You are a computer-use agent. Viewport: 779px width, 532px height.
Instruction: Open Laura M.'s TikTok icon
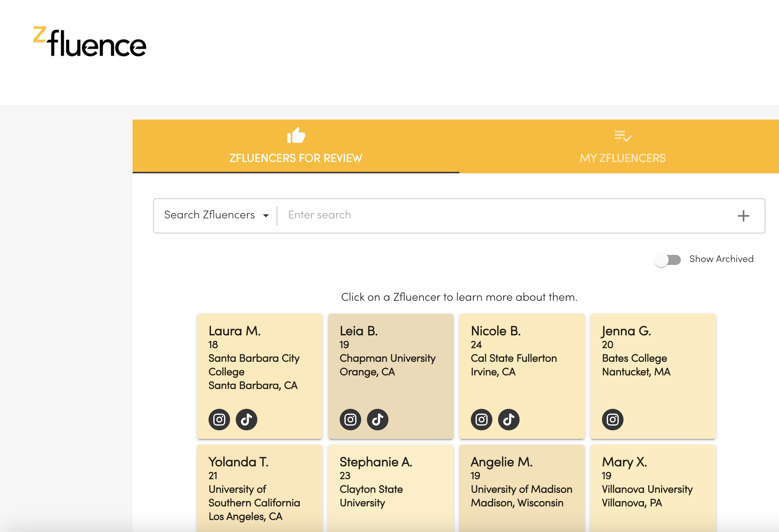[247, 419]
